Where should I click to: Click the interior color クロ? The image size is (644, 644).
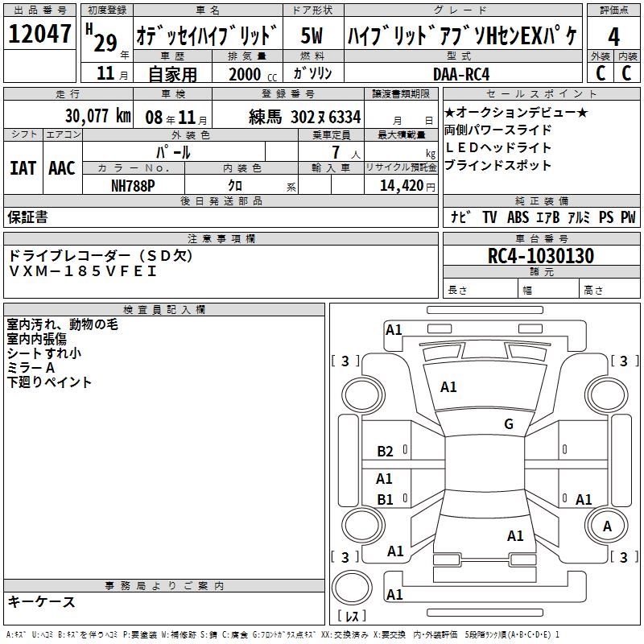(235, 186)
